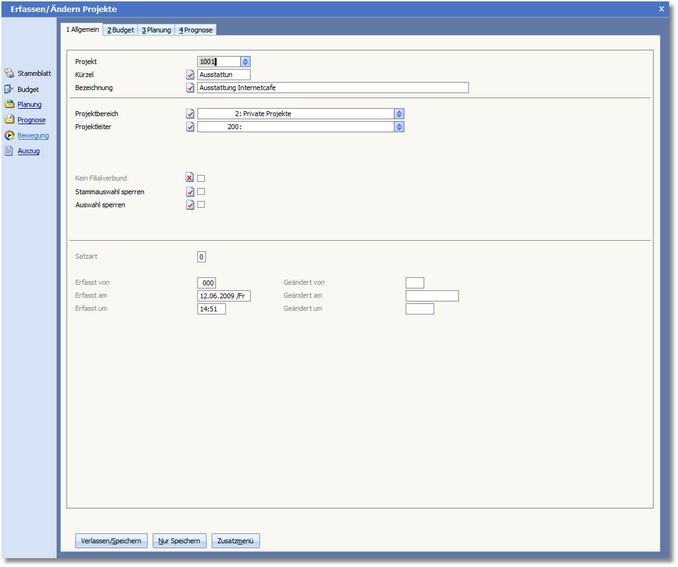The height and width of the screenshot is (567, 678).
Task: Open Planung from the sidebar
Action: (x=9, y=104)
